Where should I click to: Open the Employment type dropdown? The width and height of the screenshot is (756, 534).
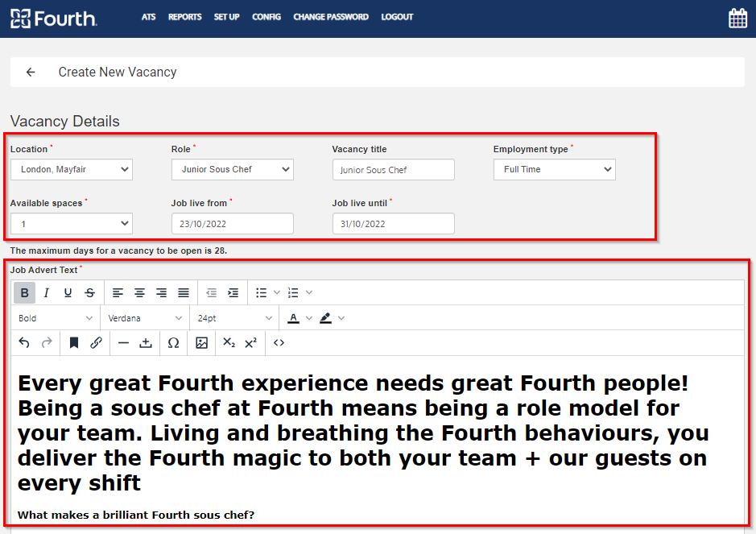[555, 169]
